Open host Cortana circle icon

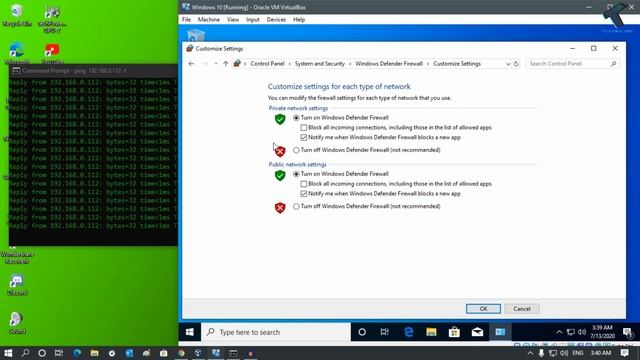click(x=42, y=353)
